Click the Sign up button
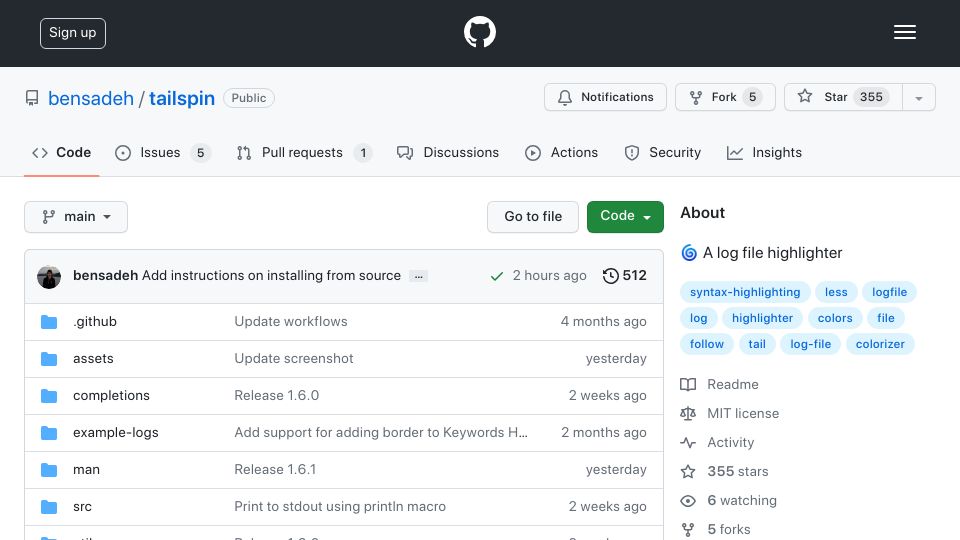Image resolution: width=960 pixels, height=540 pixels. [x=73, y=33]
